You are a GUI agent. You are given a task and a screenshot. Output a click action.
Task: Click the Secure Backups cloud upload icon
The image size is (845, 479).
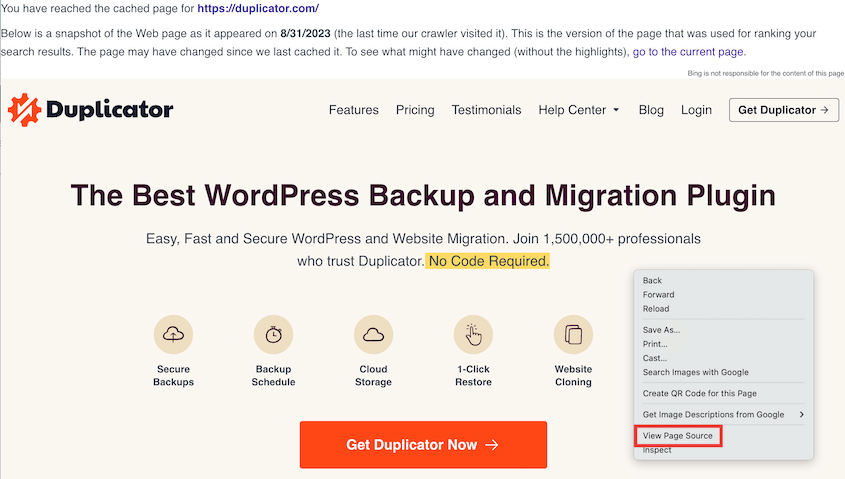click(173, 335)
